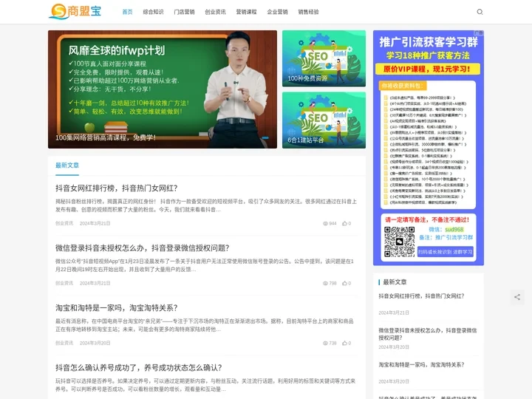The image size is (532, 399).
Task: Open 销售经验 nav menu
Action: point(308,12)
